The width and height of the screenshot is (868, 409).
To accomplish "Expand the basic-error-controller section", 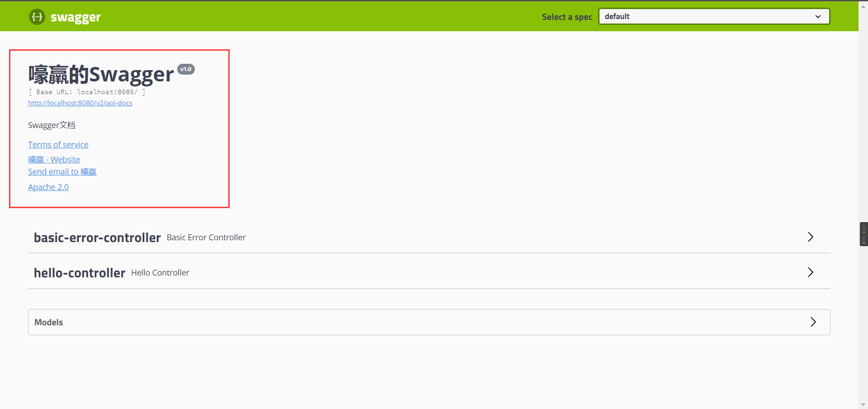I will coord(429,237).
